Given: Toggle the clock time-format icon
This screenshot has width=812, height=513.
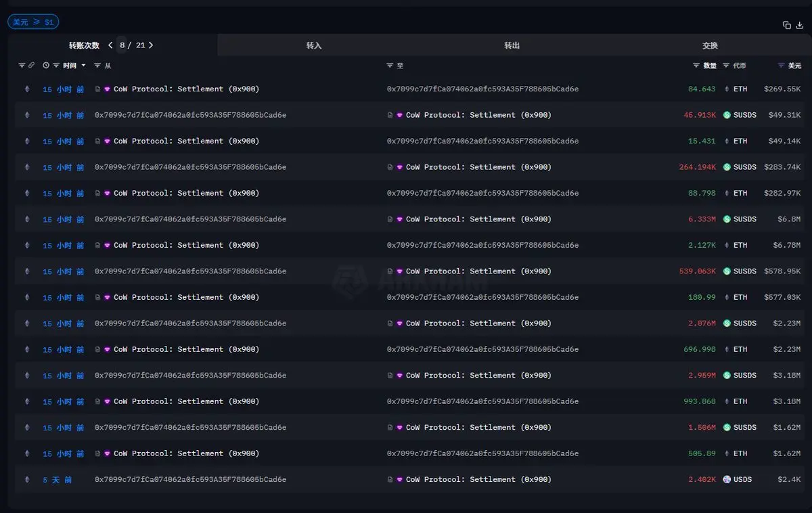Looking at the screenshot, I should (46, 66).
